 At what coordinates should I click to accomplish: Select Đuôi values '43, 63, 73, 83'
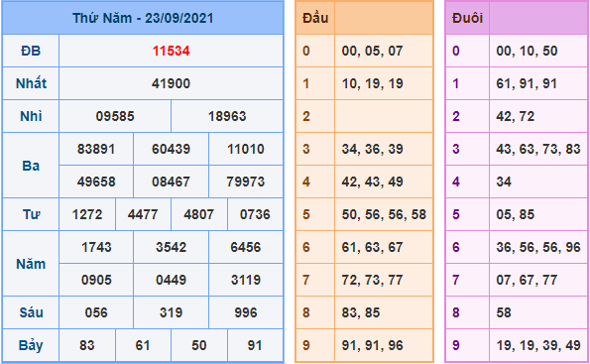538,149
